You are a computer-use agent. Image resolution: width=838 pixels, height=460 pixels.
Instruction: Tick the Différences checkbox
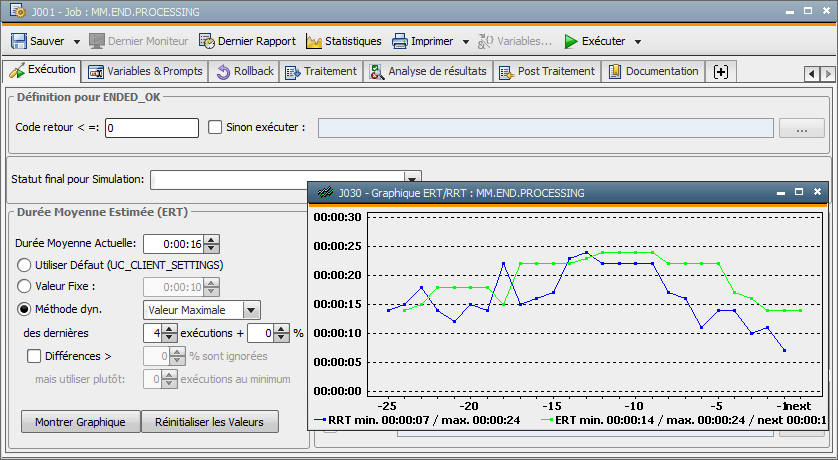point(34,355)
